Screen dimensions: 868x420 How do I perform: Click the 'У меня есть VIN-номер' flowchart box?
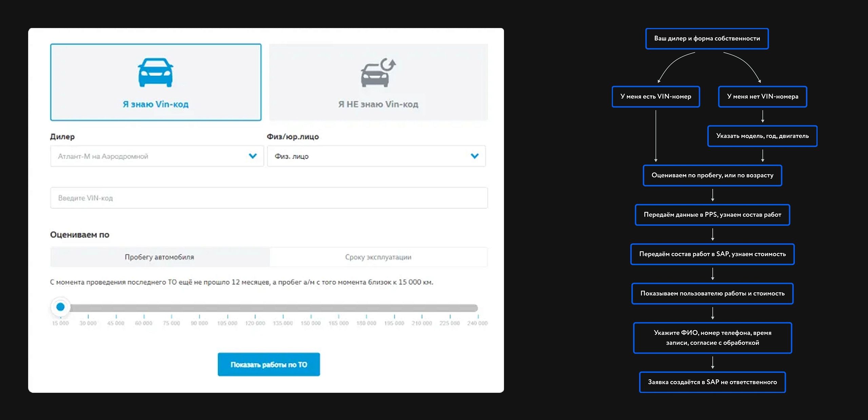[655, 97]
